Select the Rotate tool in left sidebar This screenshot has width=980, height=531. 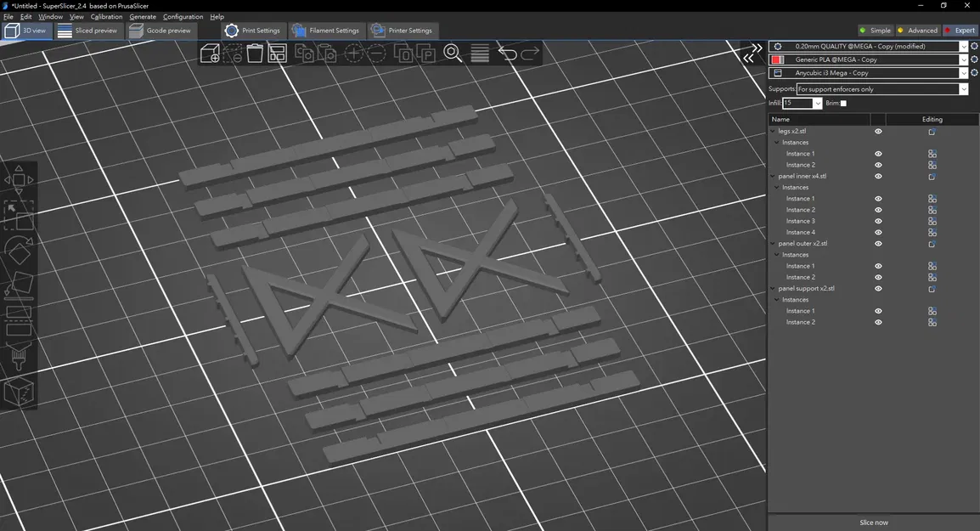[x=19, y=251]
